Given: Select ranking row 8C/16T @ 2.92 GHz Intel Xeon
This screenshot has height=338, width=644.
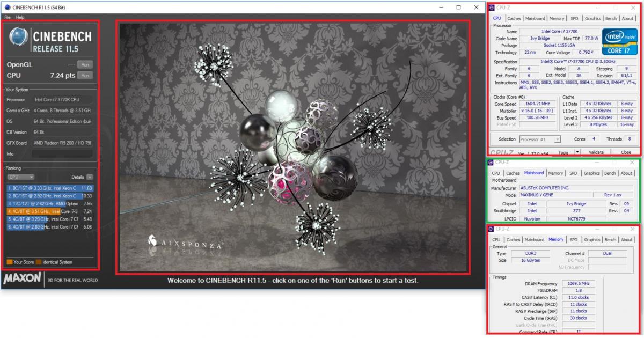Looking at the screenshot, I should coord(50,196).
